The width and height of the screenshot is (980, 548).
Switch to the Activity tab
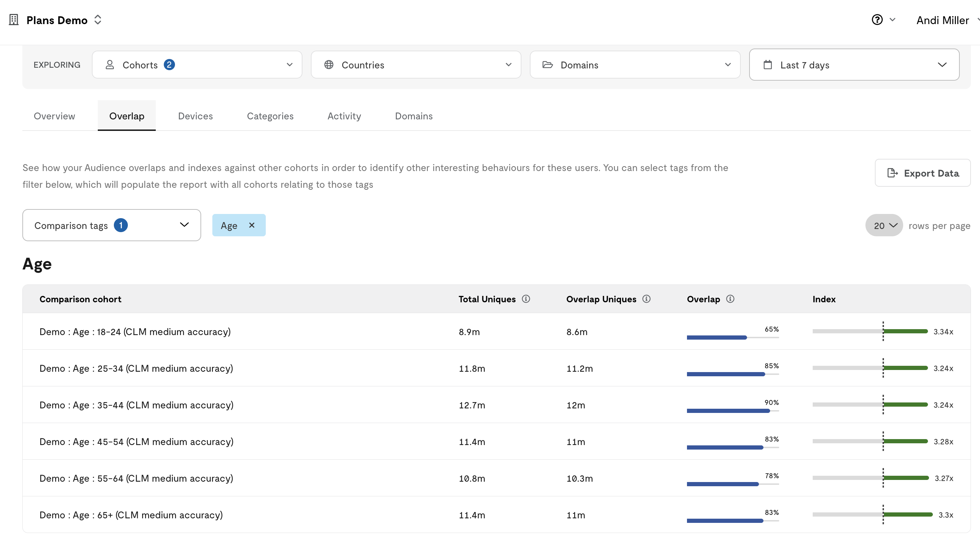click(x=344, y=116)
